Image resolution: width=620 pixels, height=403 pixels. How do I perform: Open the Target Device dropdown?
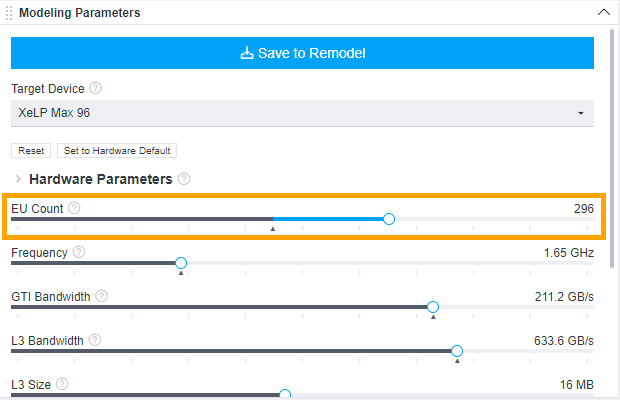(302, 113)
